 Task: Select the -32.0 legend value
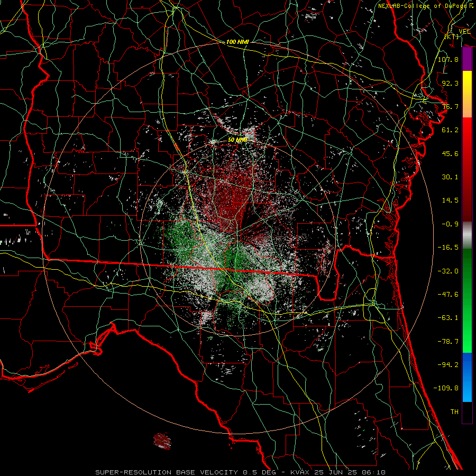(x=448, y=271)
